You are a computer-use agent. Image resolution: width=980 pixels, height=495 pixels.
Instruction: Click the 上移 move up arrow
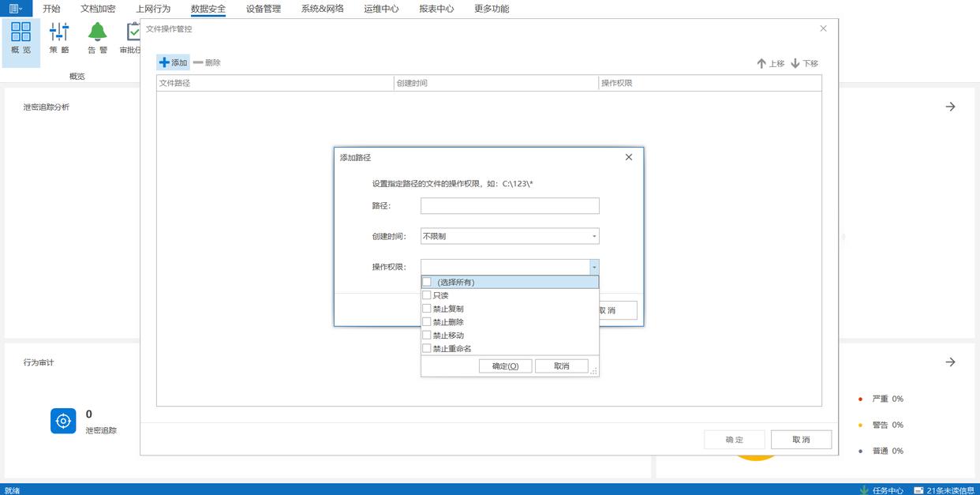[761, 63]
